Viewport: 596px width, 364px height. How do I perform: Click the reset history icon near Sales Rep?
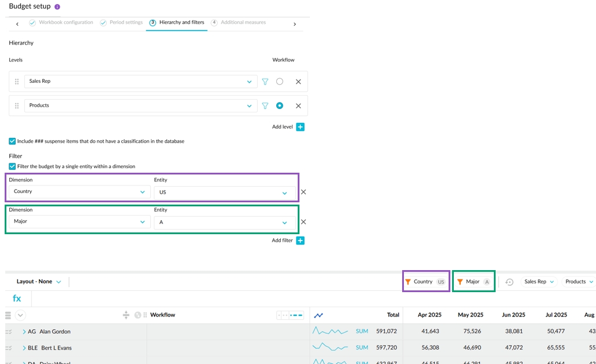pos(509,282)
